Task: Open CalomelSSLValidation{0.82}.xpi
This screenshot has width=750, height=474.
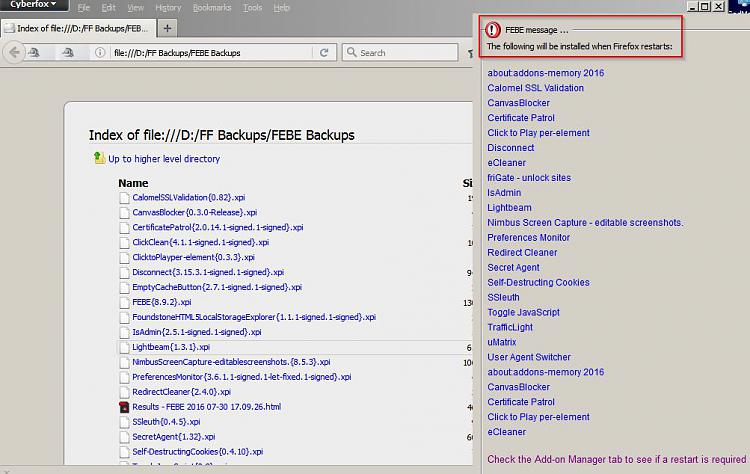Action: 188,198
